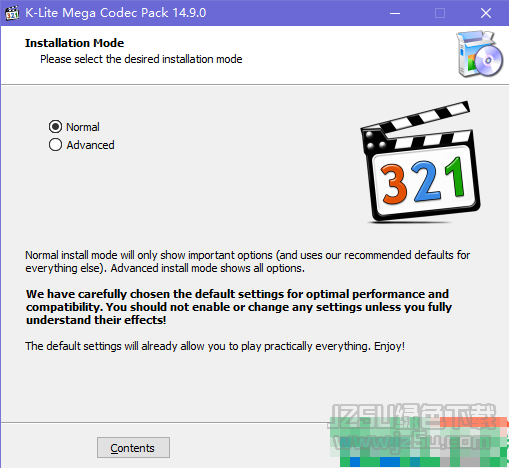Click the 'Enjoy!' default settings sentence
This screenshot has width=509, height=468.
coord(215,346)
